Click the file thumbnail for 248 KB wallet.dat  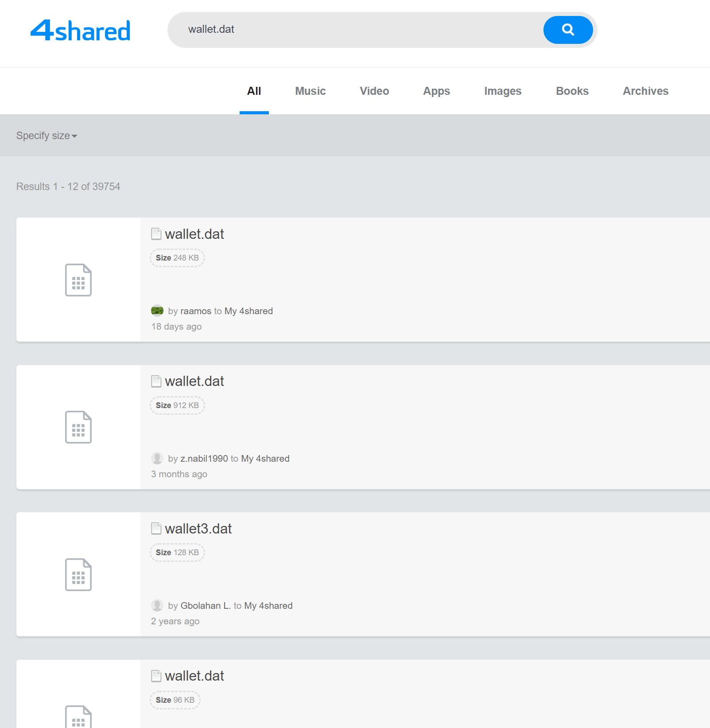click(78, 280)
